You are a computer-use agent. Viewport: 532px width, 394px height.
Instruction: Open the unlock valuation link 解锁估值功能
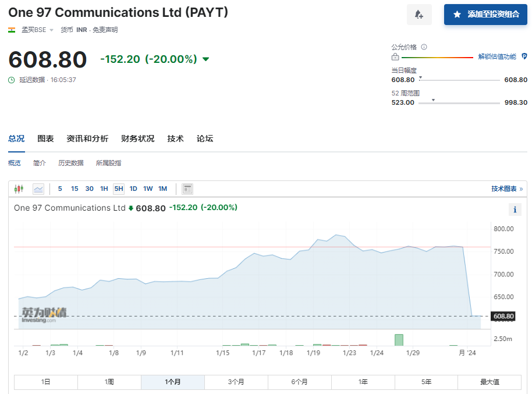pyautogui.click(x=497, y=56)
